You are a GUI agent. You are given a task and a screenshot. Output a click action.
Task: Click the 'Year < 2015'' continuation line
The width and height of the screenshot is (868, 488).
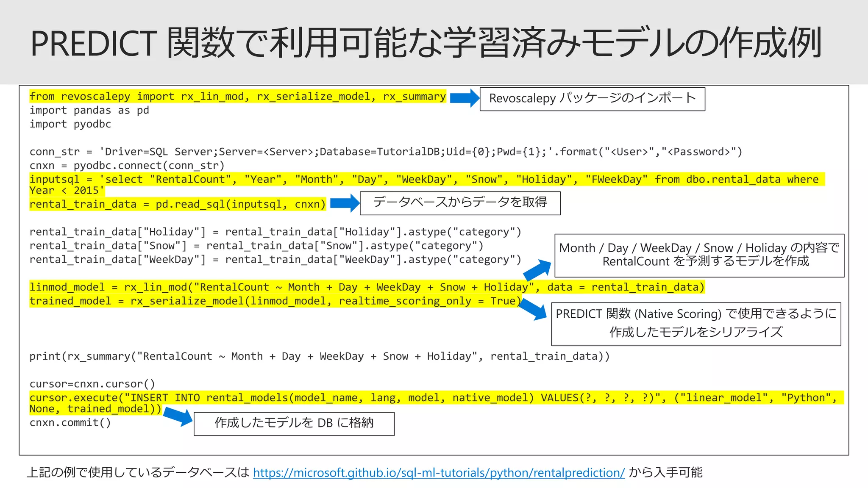point(67,191)
